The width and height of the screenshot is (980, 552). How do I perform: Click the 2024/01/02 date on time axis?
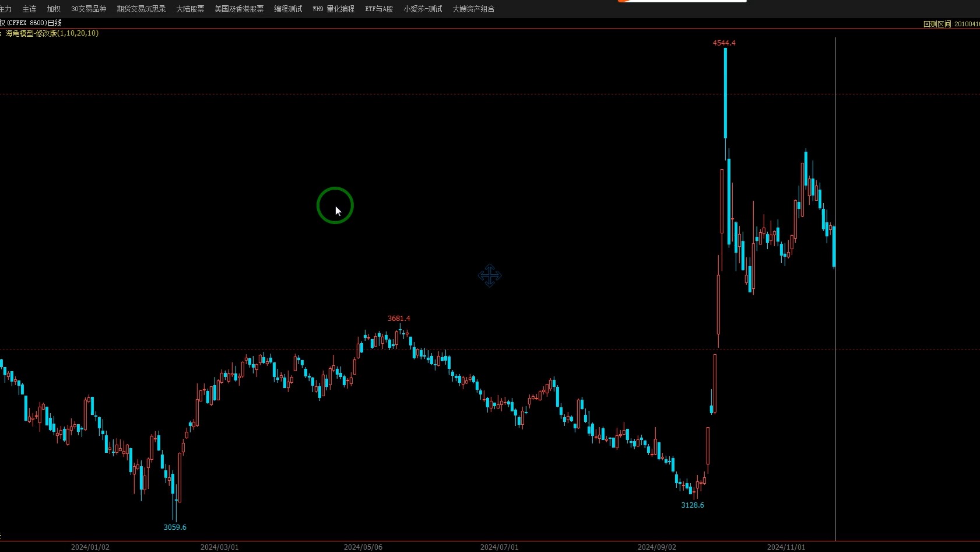[90, 547]
